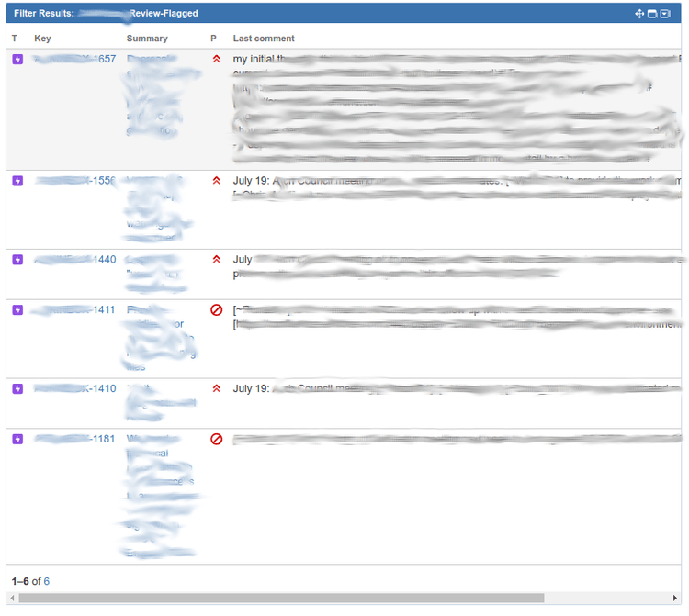Open issue key ending in 1181

tap(74, 439)
